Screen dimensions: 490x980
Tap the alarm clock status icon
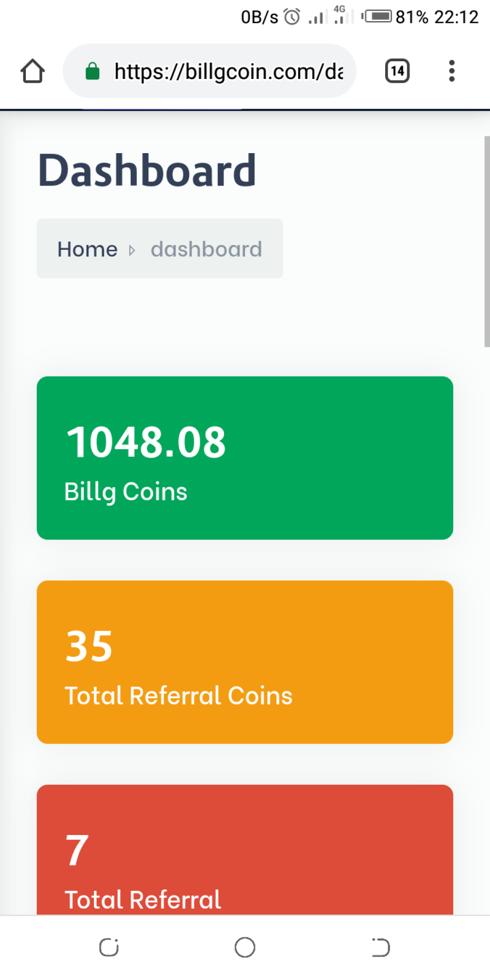(x=292, y=17)
